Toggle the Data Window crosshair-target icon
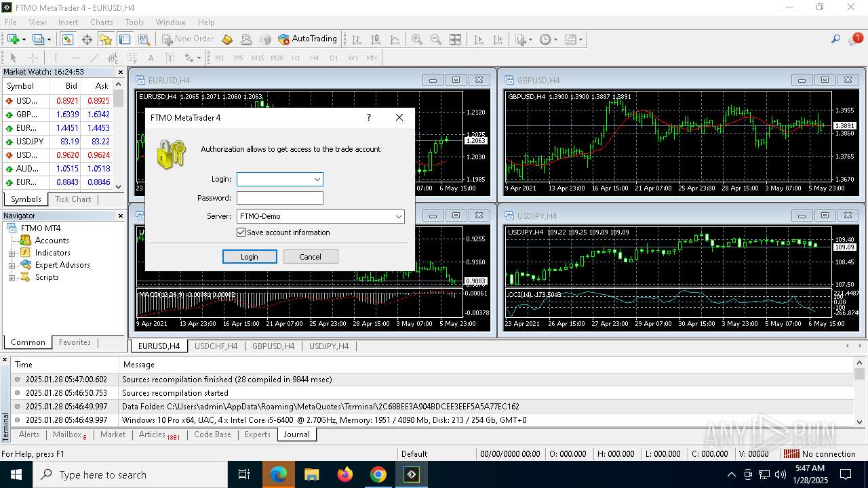The height and width of the screenshot is (488, 868). click(x=87, y=39)
